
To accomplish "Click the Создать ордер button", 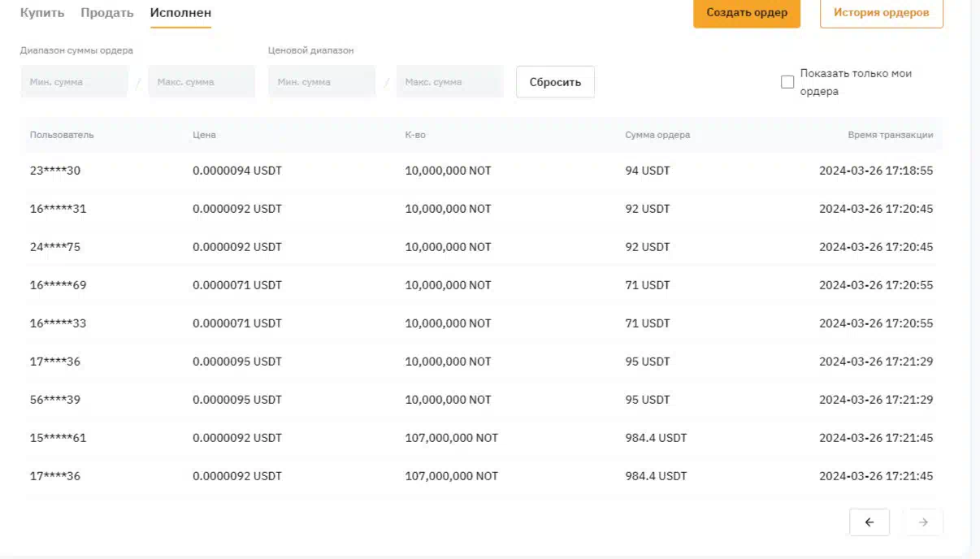I will pos(747,13).
